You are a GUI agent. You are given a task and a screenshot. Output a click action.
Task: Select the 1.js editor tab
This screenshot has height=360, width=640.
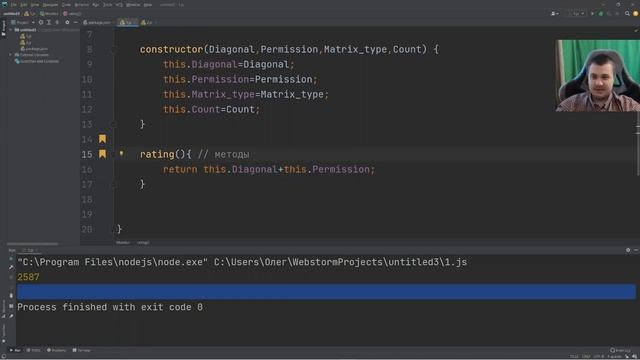pyautogui.click(x=127, y=22)
